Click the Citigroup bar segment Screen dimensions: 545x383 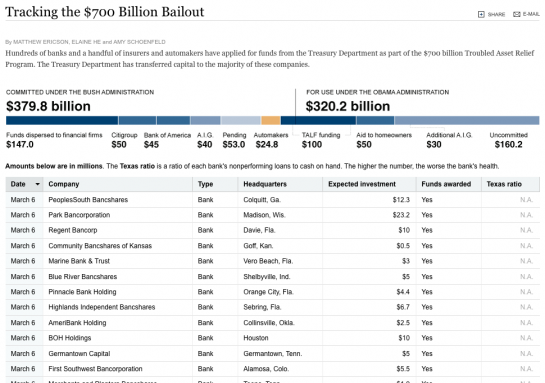point(137,120)
